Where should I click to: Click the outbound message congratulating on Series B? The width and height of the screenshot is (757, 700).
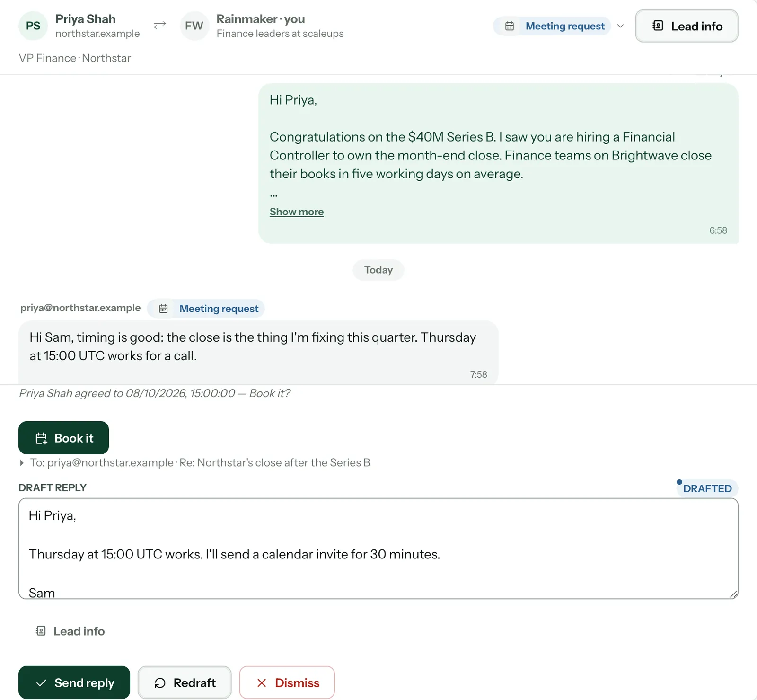point(498,164)
